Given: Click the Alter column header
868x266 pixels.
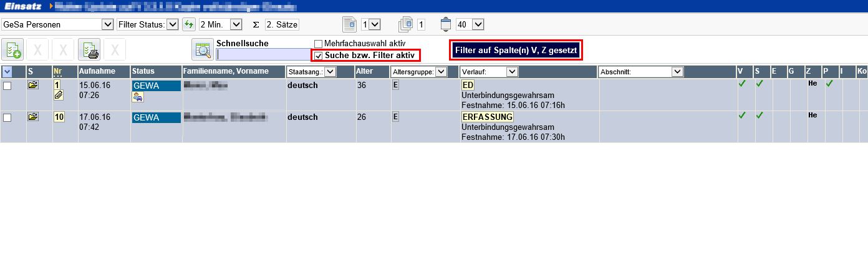Looking at the screenshot, I should (364, 71).
